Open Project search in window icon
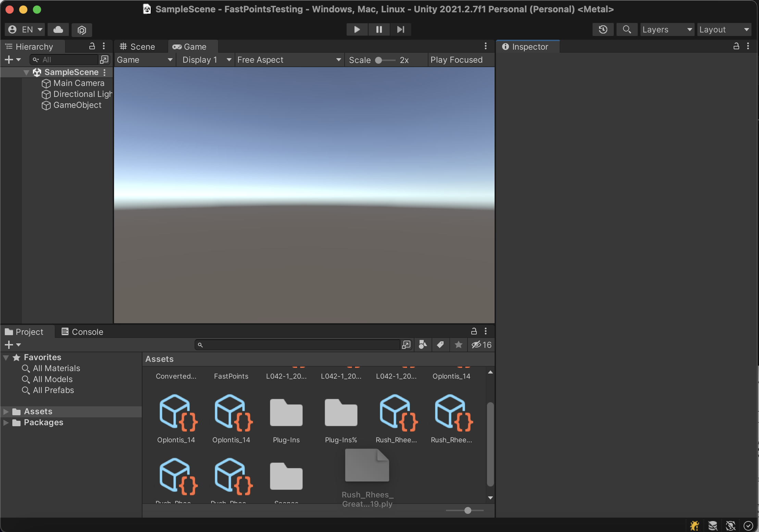 (406, 345)
